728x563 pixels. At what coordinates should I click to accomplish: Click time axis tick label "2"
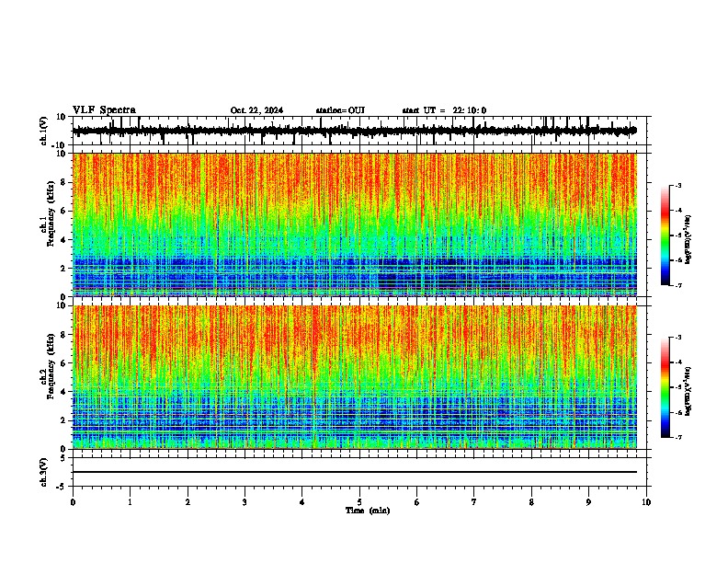pyautogui.click(x=188, y=502)
